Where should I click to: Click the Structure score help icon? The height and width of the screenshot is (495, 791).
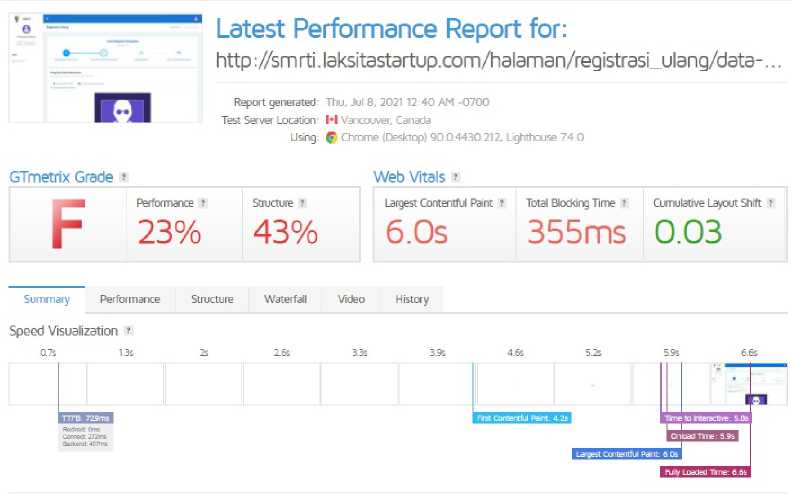[x=305, y=203]
